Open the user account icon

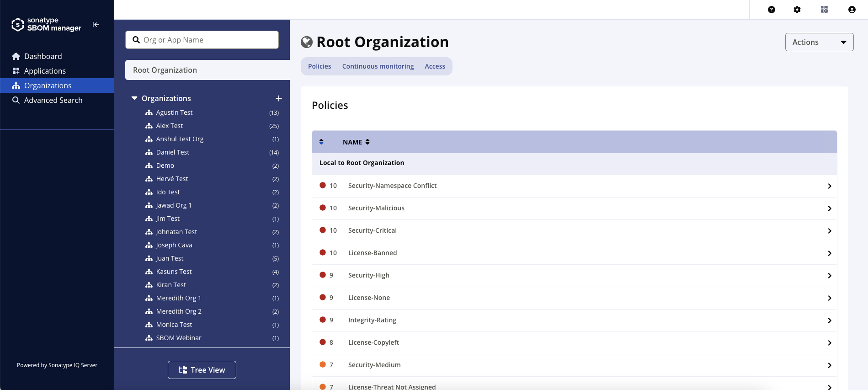click(852, 10)
